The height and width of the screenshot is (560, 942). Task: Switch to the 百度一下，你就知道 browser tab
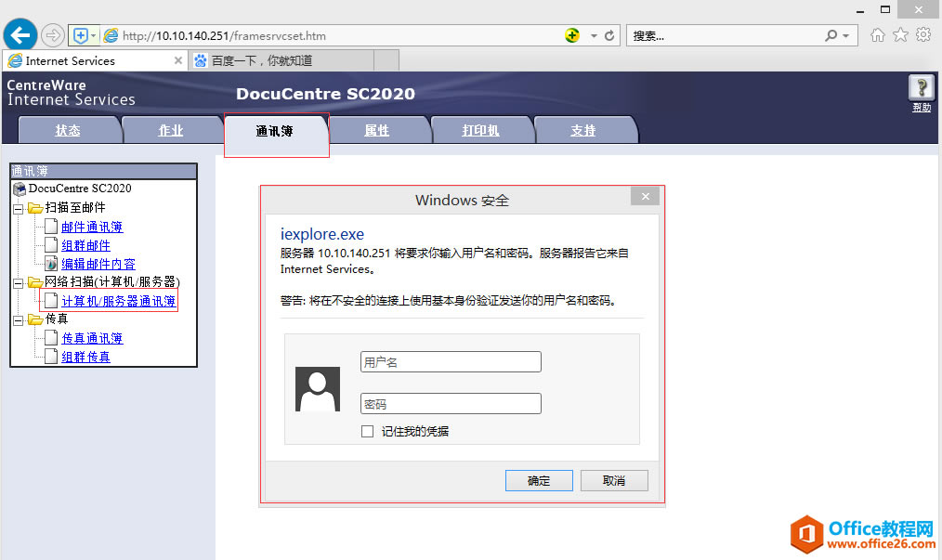click(x=281, y=60)
